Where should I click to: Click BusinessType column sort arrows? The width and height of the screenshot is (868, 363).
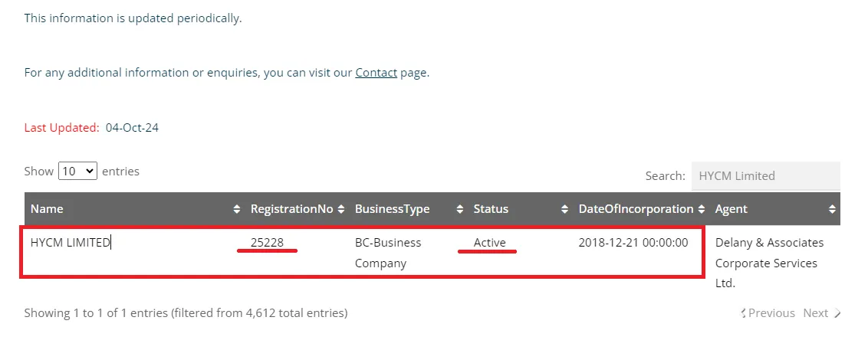459,209
